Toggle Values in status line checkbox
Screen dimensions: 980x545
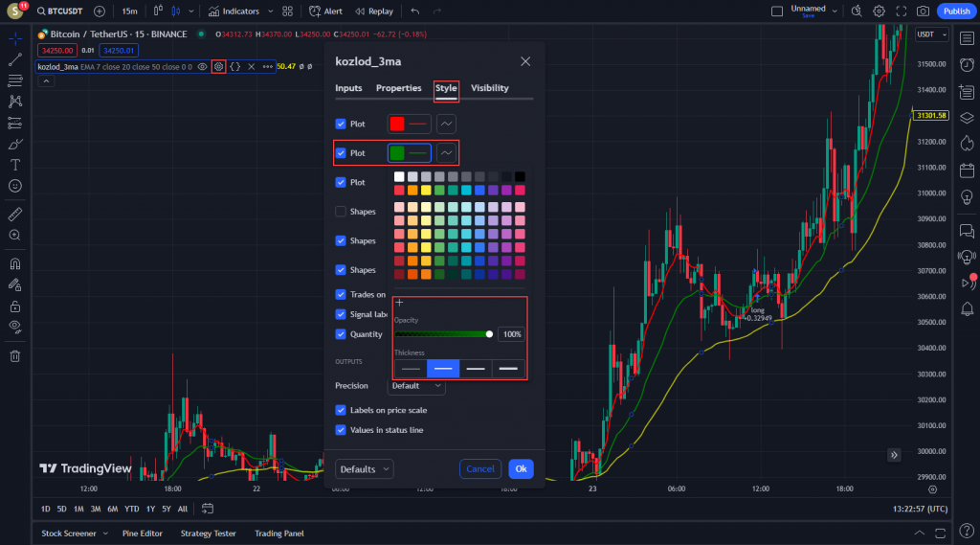(x=341, y=430)
